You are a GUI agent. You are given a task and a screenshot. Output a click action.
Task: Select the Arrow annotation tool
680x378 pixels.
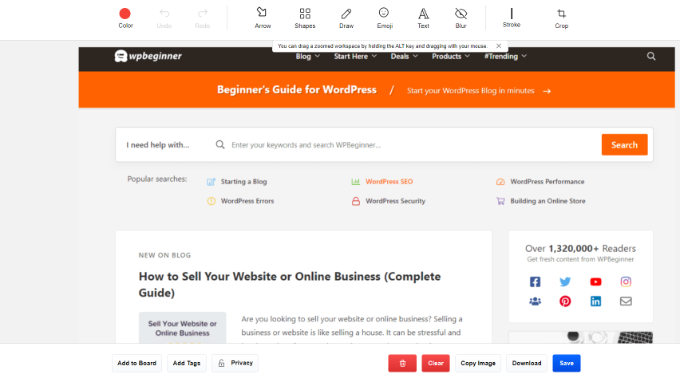[262, 18]
